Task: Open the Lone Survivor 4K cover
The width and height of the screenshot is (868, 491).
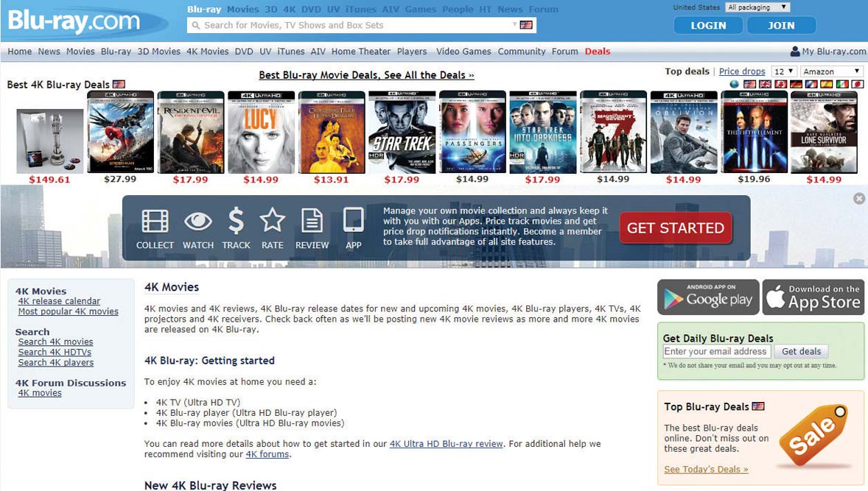Action: [824, 133]
